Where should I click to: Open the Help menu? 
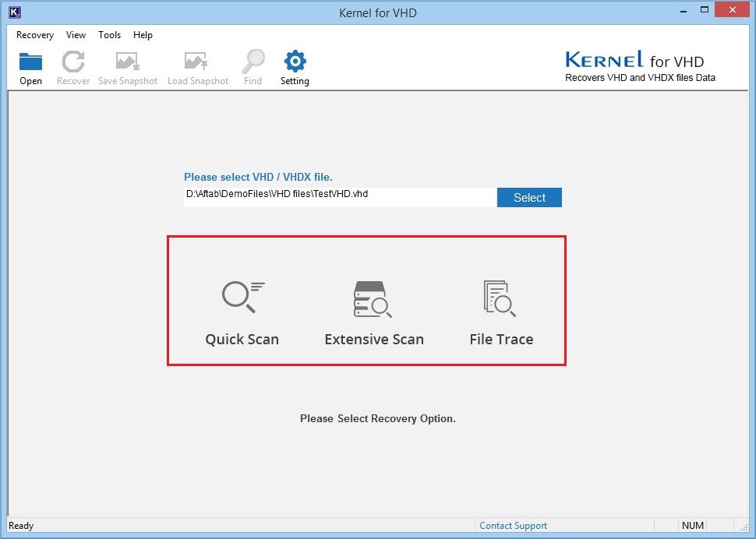tap(143, 35)
